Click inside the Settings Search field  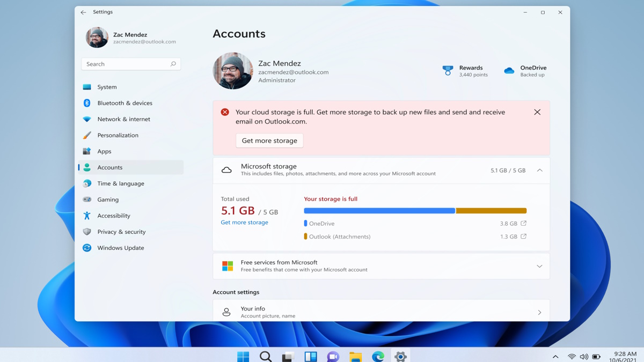(131, 64)
